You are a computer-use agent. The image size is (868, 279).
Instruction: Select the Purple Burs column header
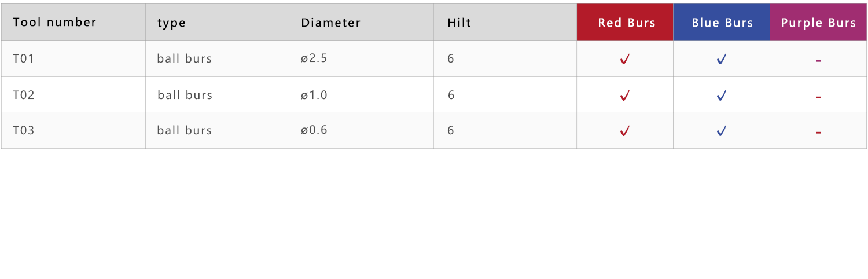point(818,23)
